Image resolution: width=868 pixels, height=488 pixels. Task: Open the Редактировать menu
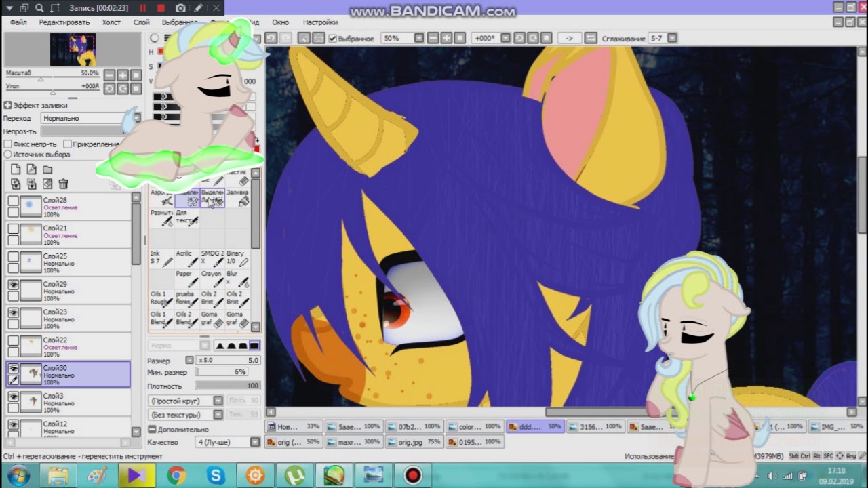point(64,22)
